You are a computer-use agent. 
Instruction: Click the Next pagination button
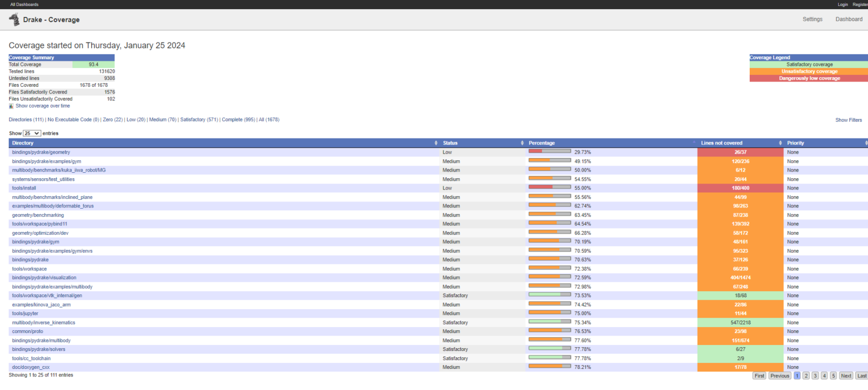click(846, 376)
